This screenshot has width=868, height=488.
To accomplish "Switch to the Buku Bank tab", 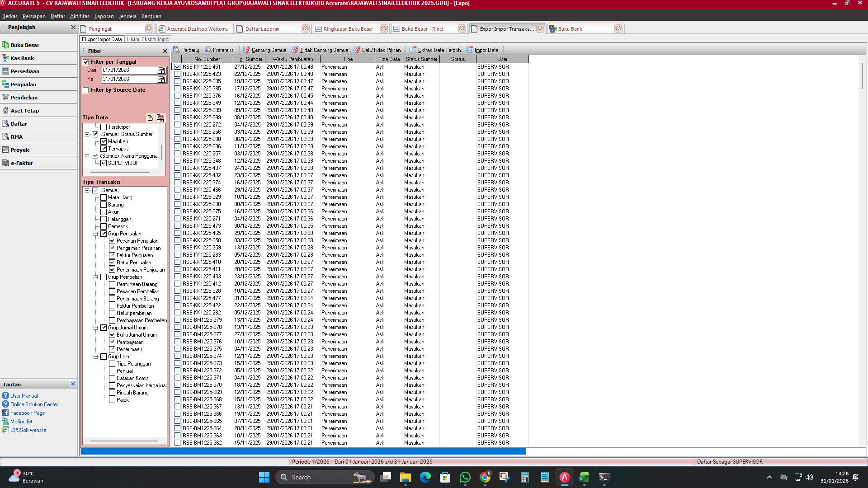I will click(570, 28).
